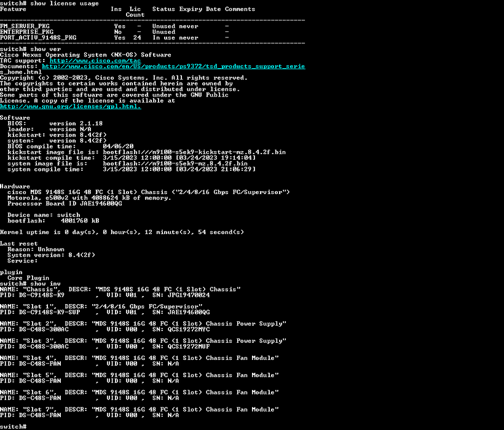The image size is (504, 430).
Task: Click the 'Device name: switch' line
Action: (44, 215)
